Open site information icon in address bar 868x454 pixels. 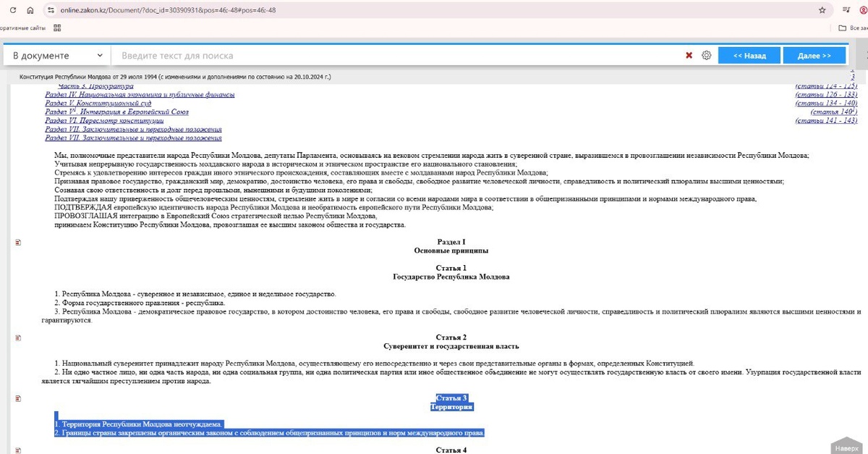[50, 11]
